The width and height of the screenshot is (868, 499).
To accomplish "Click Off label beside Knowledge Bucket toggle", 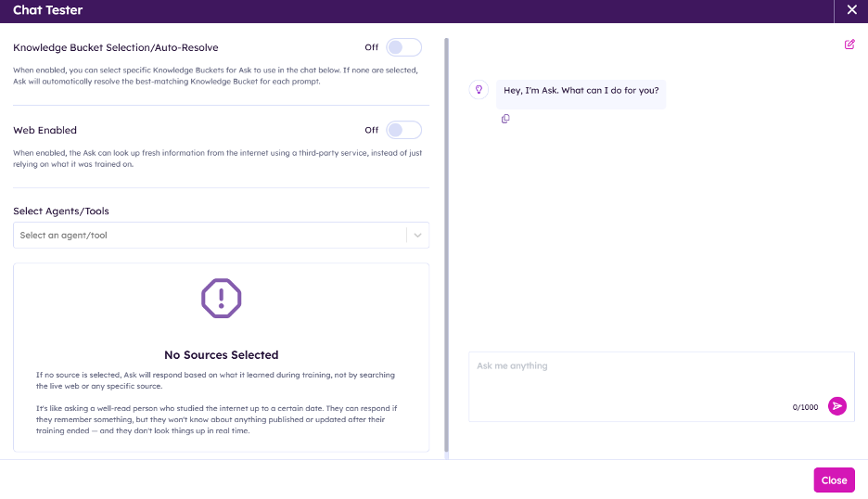I will pyautogui.click(x=372, y=47).
